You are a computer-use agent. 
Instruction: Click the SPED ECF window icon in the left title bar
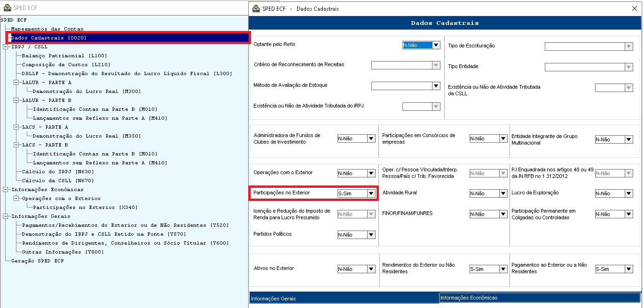(x=7, y=8)
